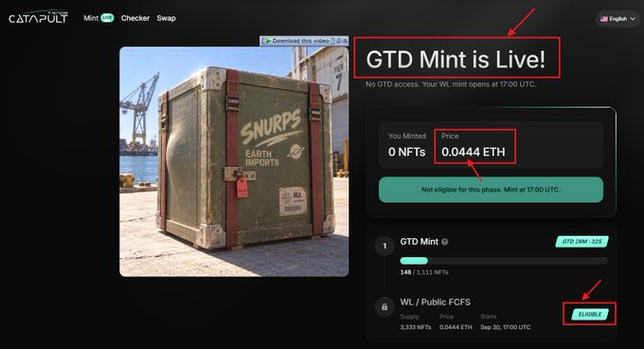Switch to the Checker tab
644x349 pixels.
[135, 18]
